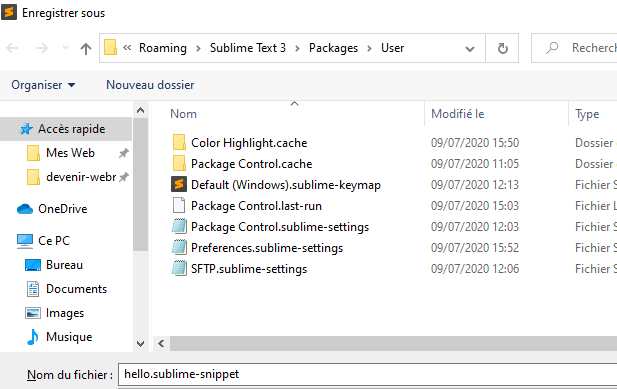This screenshot has height=389, width=617.
Task: Select Package Control.last-run file
Action: pyautogui.click(x=256, y=206)
